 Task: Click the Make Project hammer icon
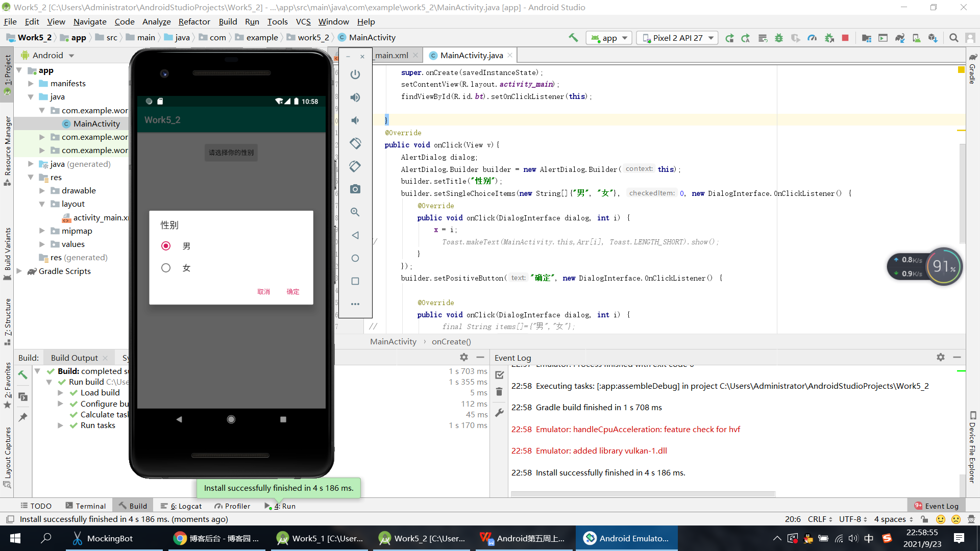tap(573, 38)
